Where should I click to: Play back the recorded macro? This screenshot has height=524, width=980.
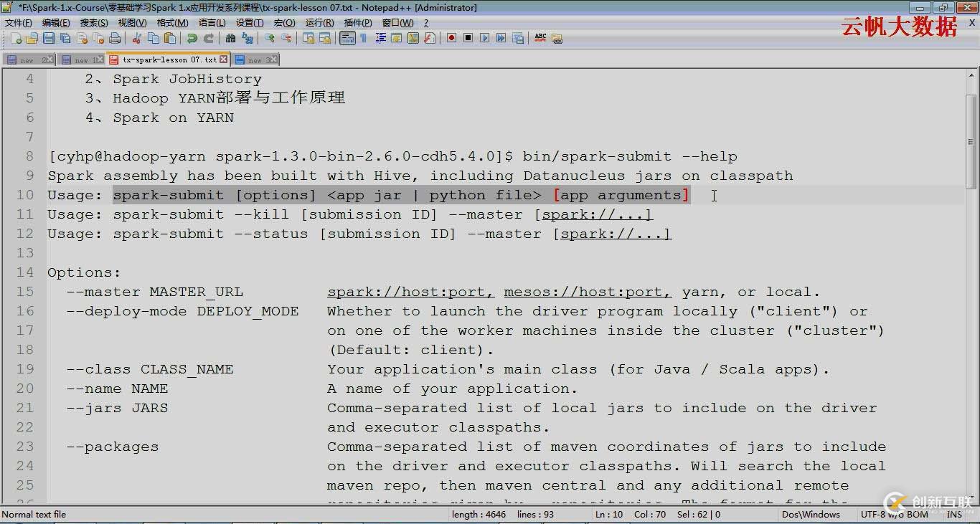pos(484,38)
